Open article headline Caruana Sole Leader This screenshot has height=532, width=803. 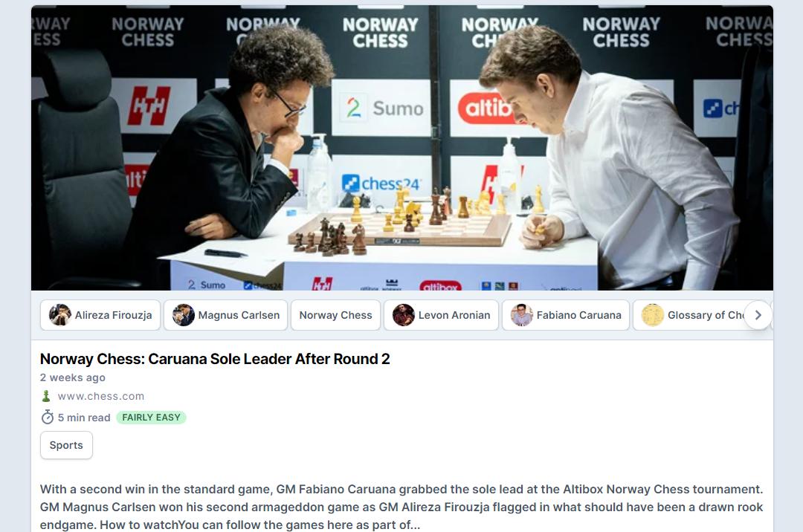click(215, 359)
